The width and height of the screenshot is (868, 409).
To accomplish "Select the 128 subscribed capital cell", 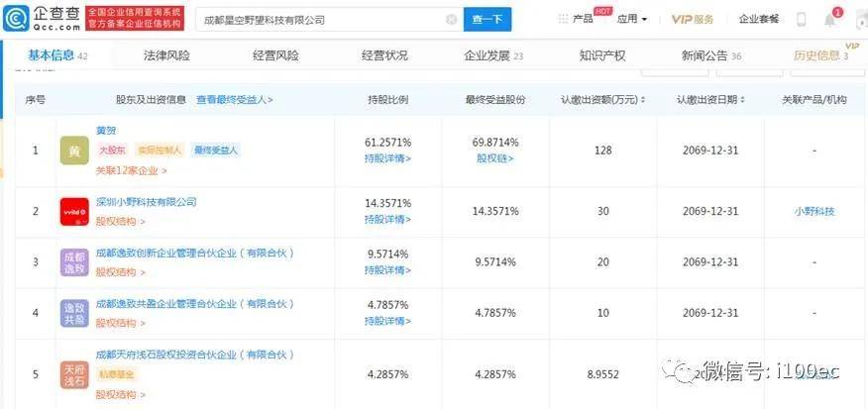I will click(x=603, y=151).
